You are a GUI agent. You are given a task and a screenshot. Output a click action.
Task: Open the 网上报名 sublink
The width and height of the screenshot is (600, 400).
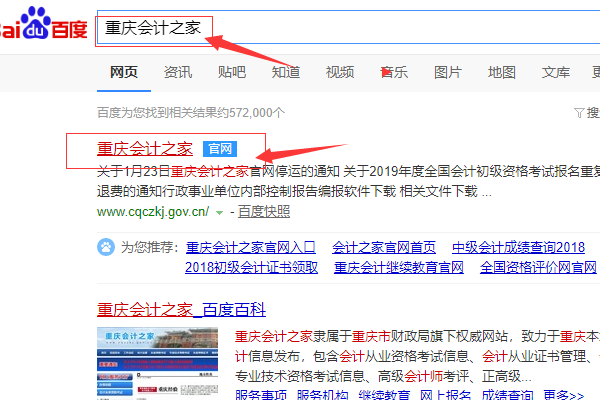tap(446, 395)
